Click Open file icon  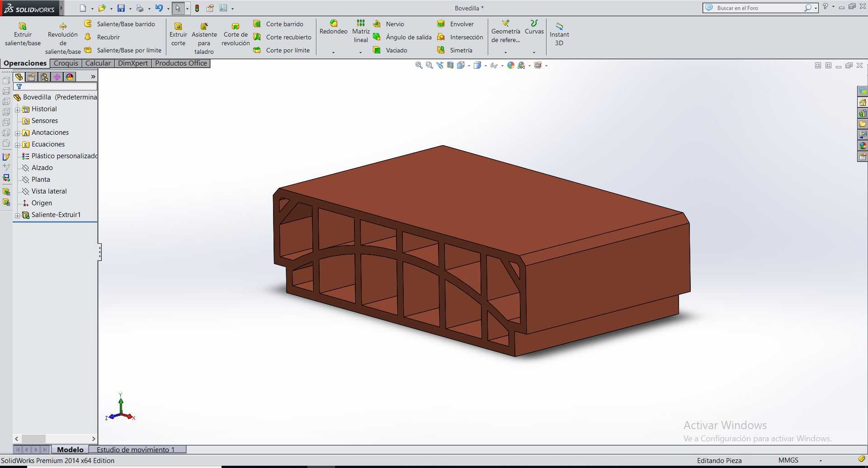pos(102,8)
